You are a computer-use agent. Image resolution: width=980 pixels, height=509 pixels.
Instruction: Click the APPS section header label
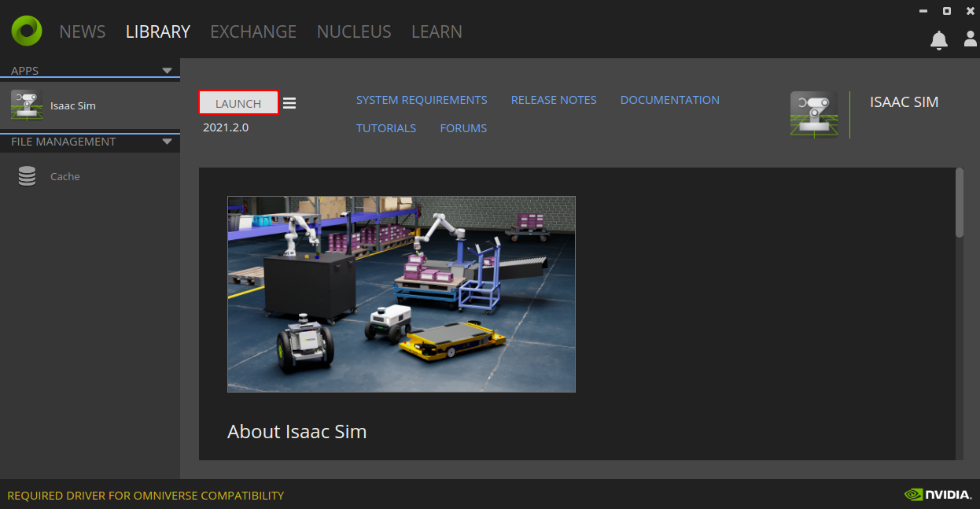[25, 71]
